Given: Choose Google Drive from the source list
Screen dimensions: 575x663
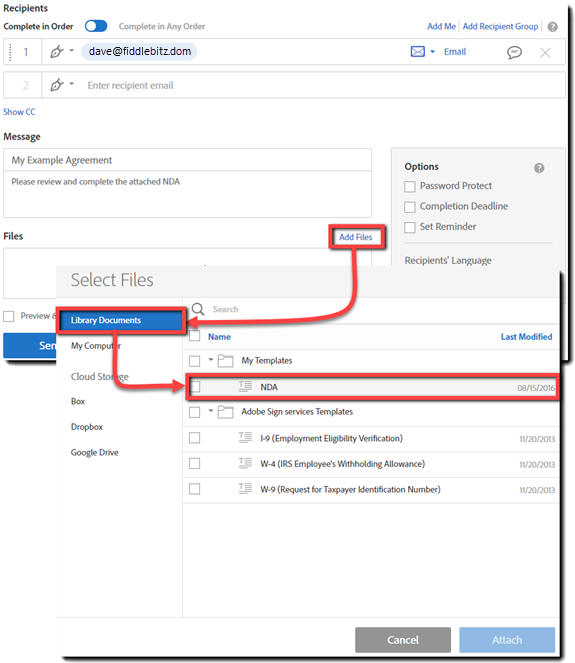Looking at the screenshot, I should point(95,452).
